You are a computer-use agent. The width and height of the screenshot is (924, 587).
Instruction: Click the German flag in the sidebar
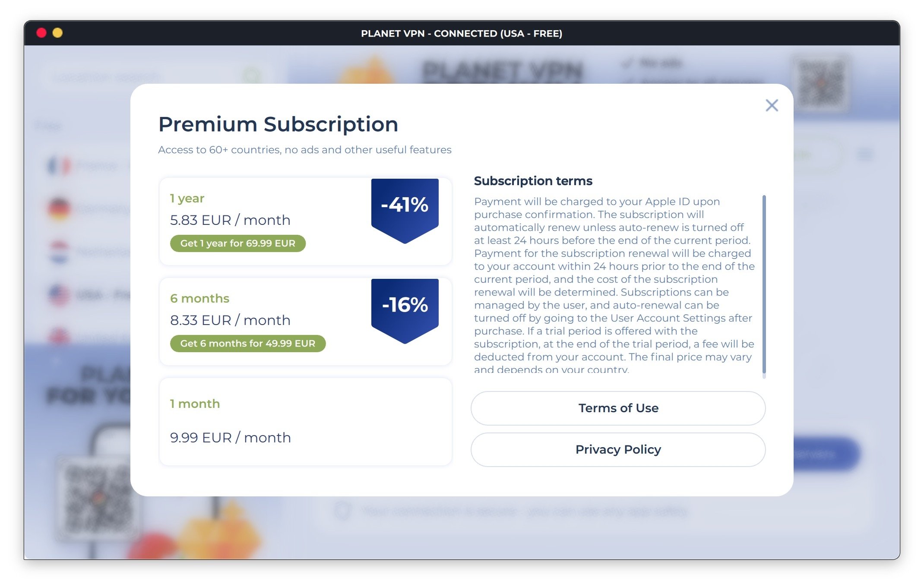(x=59, y=208)
